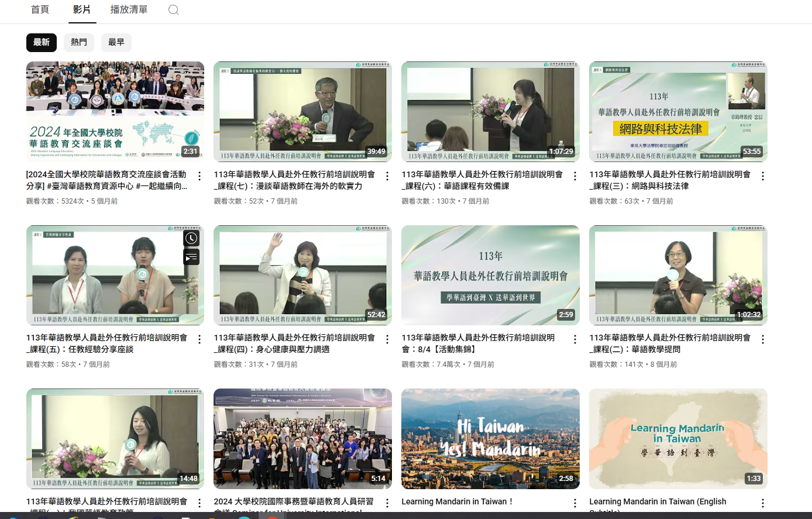
Task: Open three-dot menu for 課程(六) 華語課程有效備課 video
Action: coord(575,176)
